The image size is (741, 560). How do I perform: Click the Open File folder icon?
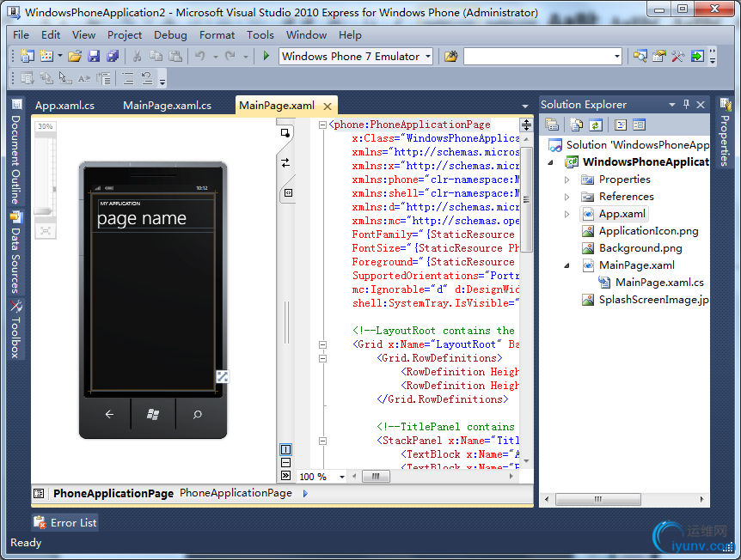click(75, 56)
